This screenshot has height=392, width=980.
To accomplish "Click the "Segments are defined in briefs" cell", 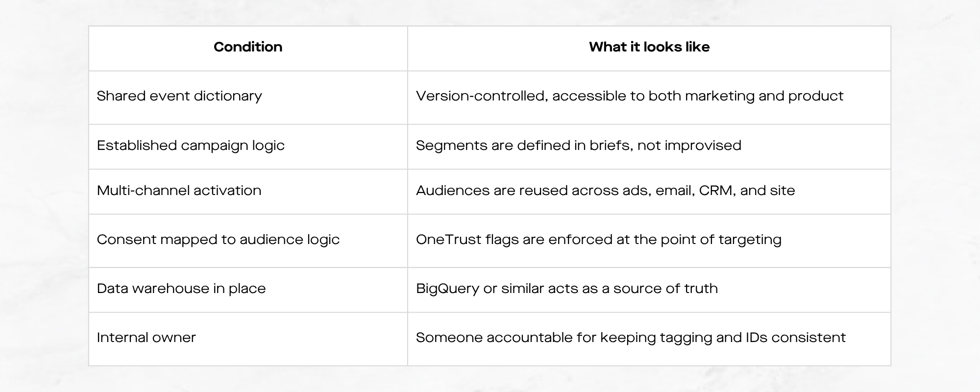I will click(x=578, y=146).
